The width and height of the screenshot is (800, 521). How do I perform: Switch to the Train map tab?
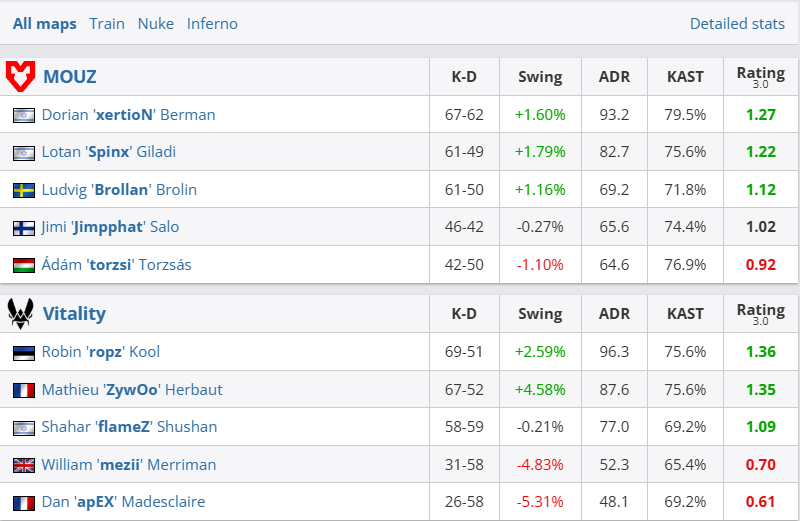coord(107,23)
